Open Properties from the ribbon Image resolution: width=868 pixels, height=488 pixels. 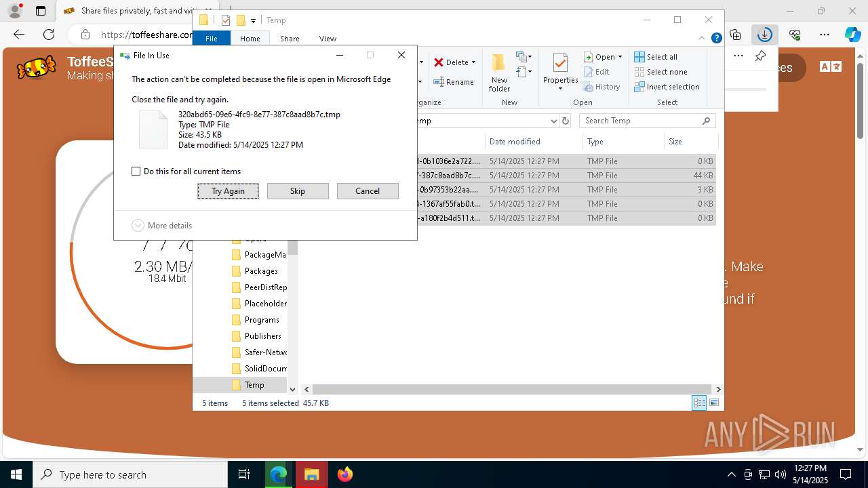560,68
